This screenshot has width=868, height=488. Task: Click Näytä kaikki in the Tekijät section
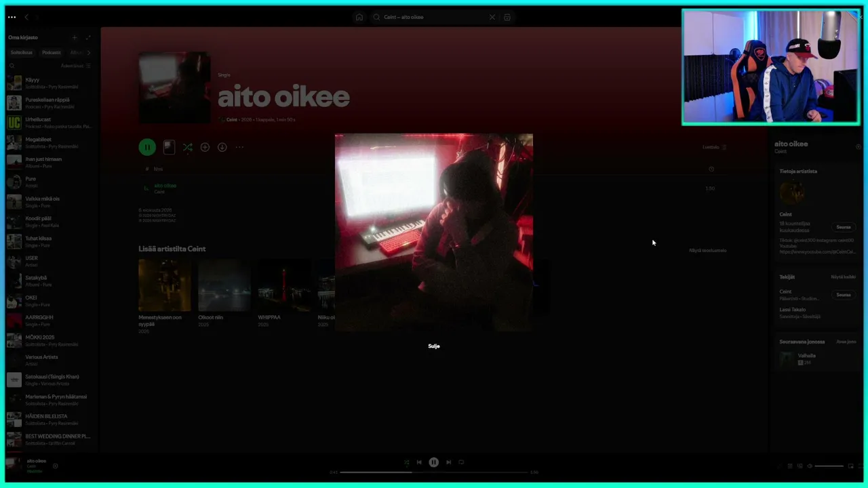(x=844, y=277)
